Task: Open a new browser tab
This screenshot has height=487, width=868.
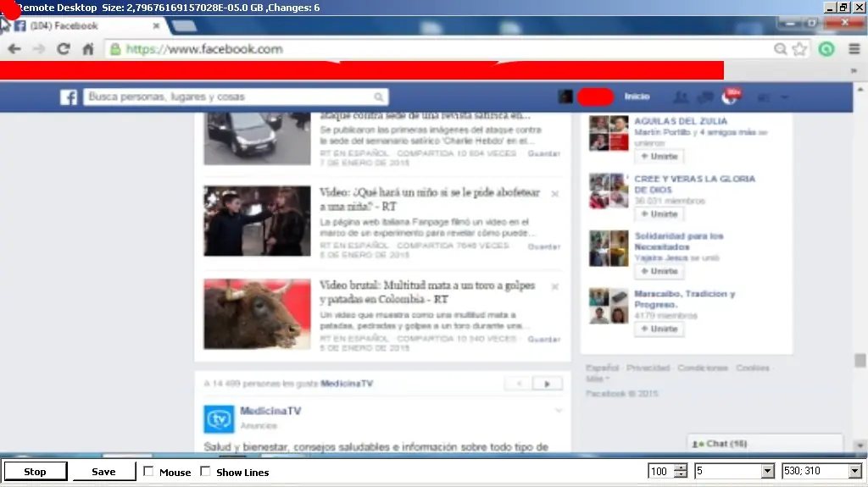Action: click(184, 26)
